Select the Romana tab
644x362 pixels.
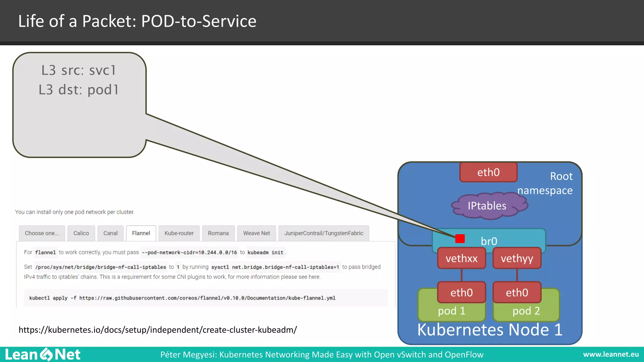tap(218, 233)
